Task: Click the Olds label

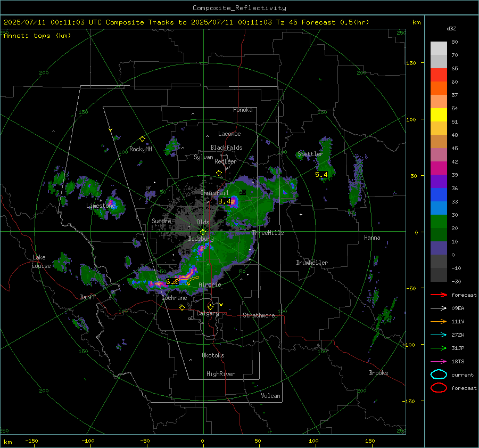Action: [x=203, y=222]
